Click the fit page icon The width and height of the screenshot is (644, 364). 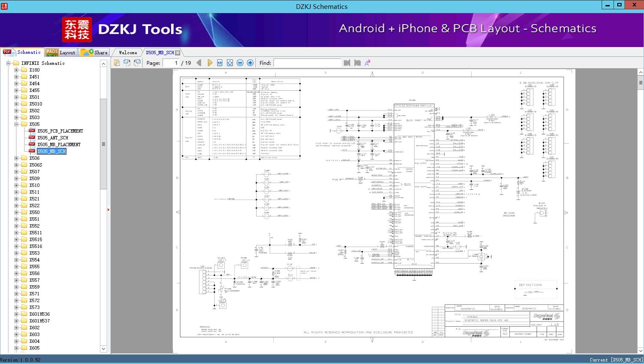[x=230, y=63]
